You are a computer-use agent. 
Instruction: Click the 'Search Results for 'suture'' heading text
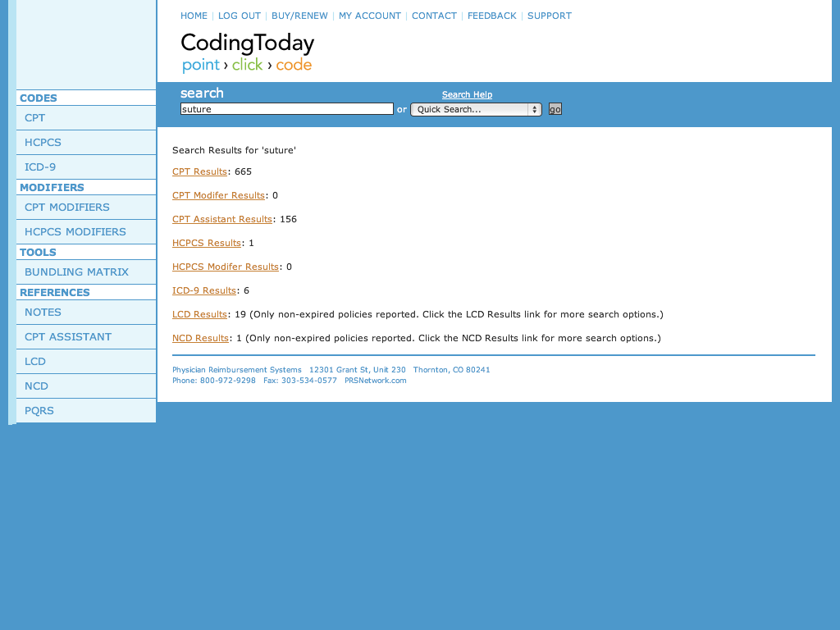coord(234,151)
